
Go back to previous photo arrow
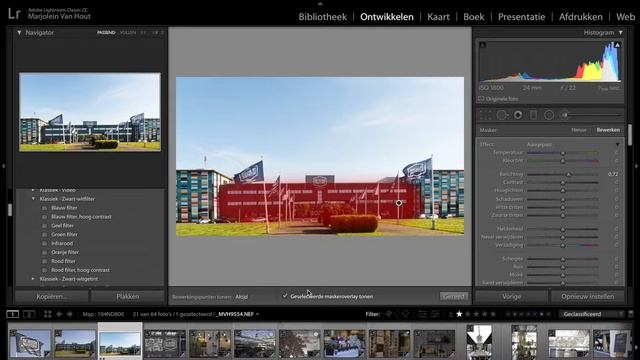[x=59, y=314]
